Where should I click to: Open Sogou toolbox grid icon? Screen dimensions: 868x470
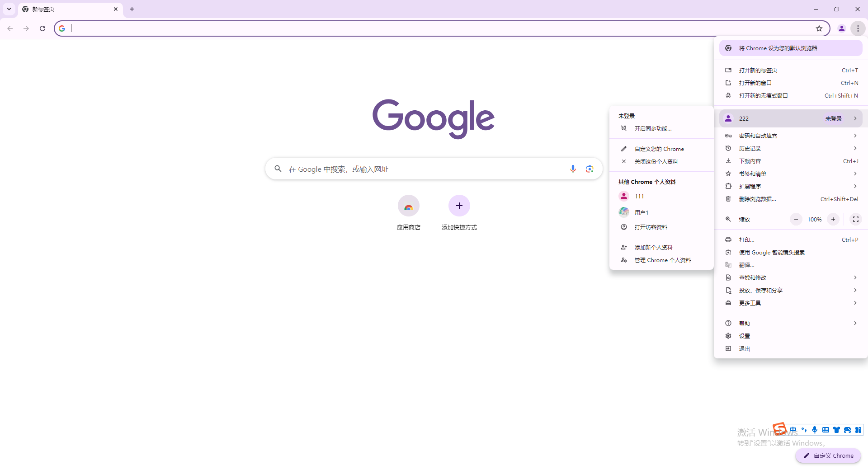click(x=858, y=430)
